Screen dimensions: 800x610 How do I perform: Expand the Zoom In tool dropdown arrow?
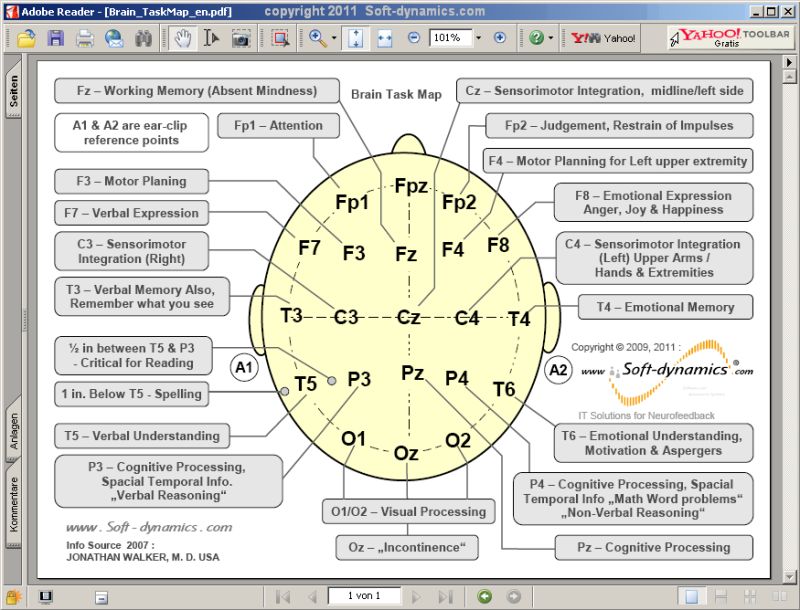pos(334,38)
